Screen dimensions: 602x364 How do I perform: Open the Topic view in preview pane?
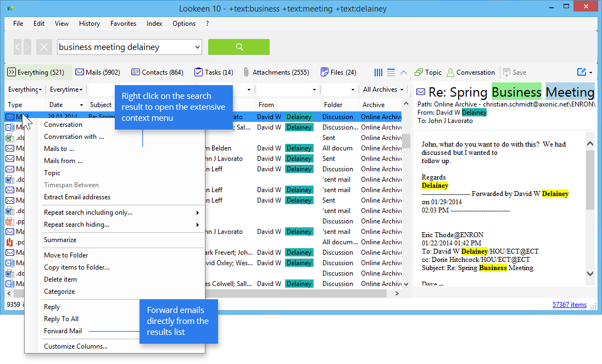point(428,72)
